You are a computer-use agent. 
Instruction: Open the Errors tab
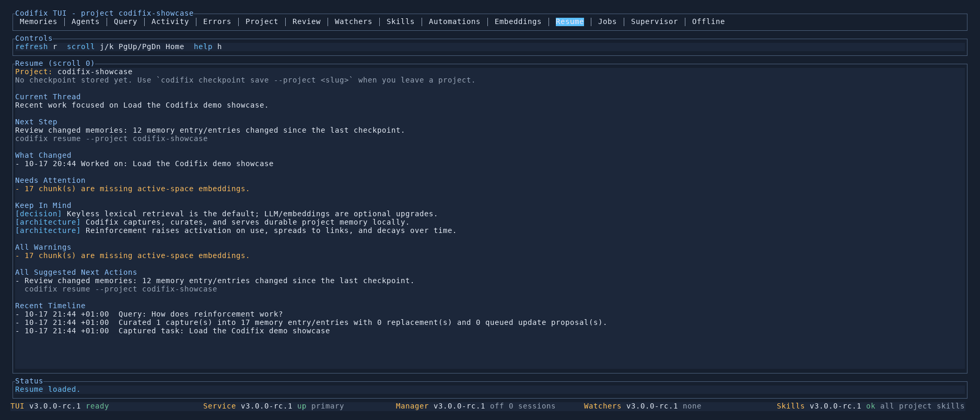[x=217, y=21]
